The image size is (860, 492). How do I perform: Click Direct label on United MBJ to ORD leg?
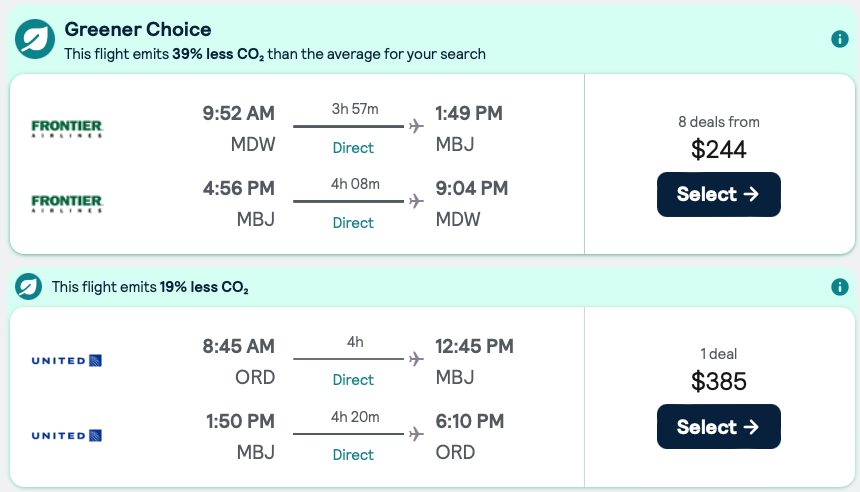(x=353, y=455)
